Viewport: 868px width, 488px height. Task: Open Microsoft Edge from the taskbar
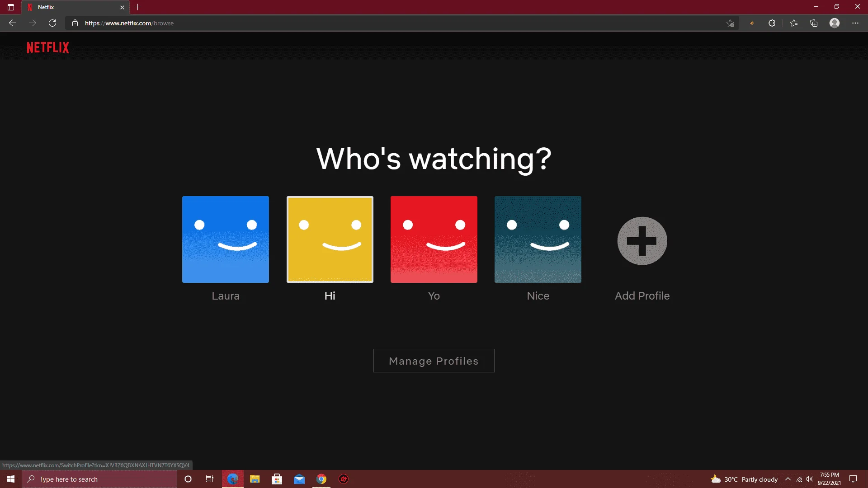tap(233, 479)
